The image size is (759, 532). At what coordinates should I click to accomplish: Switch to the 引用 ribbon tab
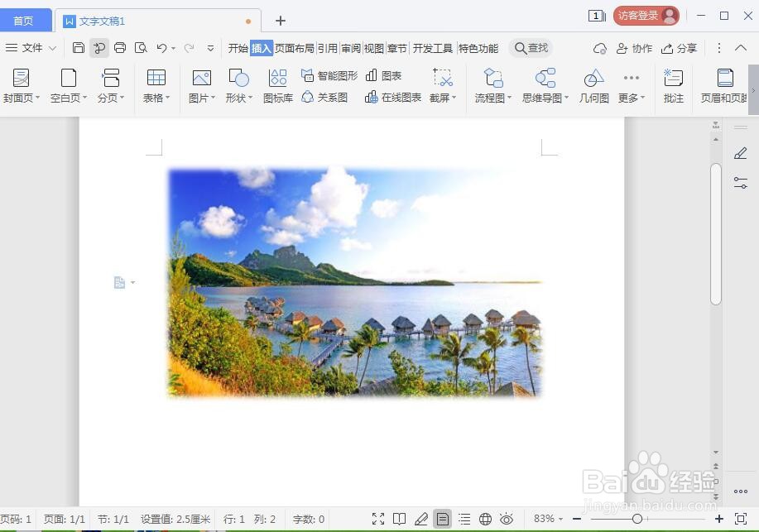tap(327, 49)
